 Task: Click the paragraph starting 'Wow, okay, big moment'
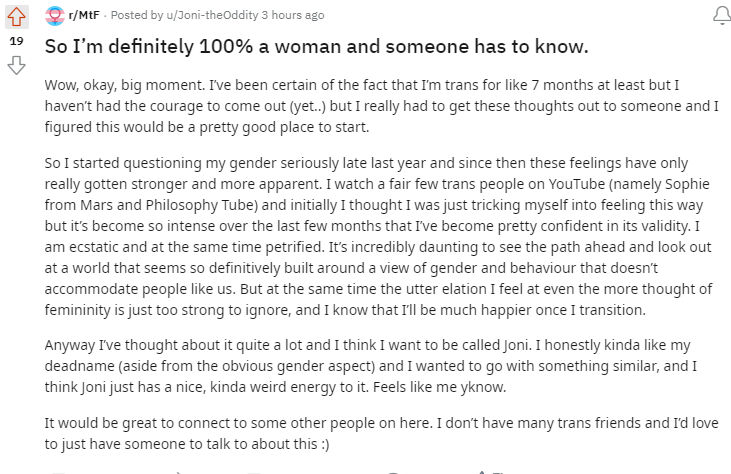point(381,106)
